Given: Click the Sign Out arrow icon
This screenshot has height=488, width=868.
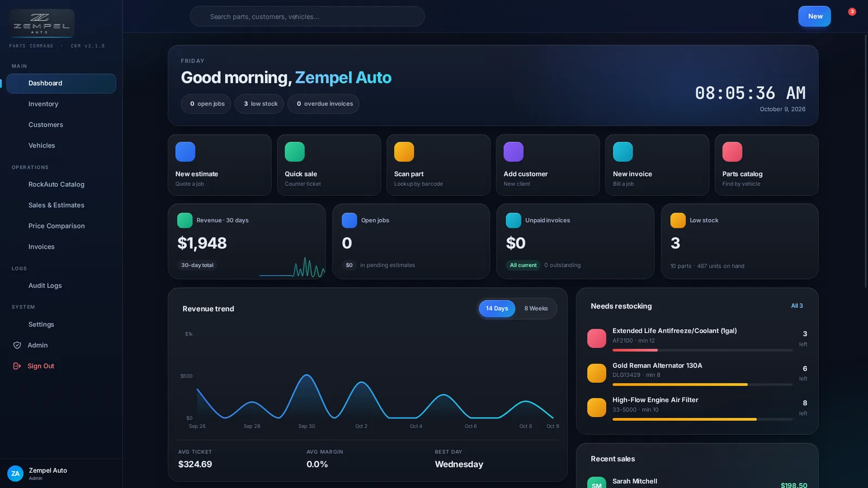Looking at the screenshot, I should (17, 366).
